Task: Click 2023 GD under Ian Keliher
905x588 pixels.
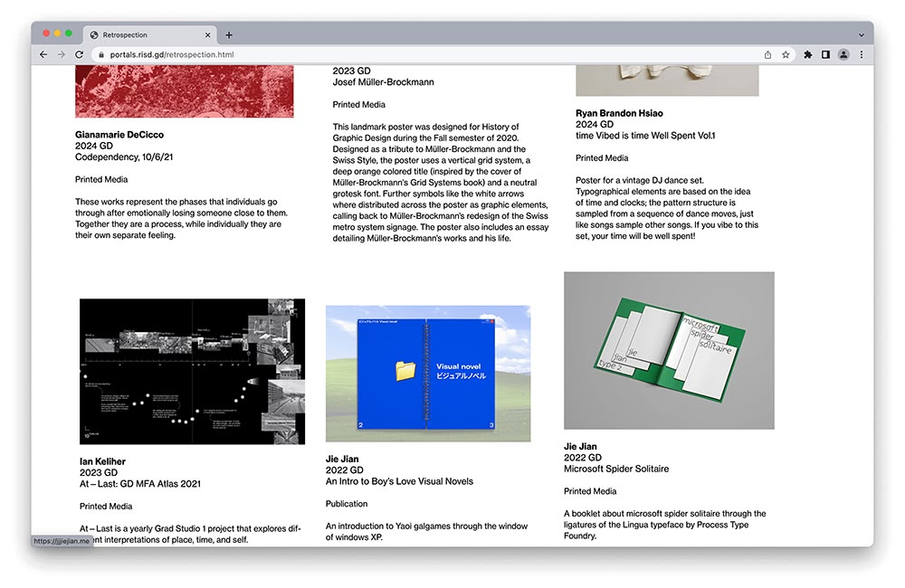Action: tap(99, 472)
